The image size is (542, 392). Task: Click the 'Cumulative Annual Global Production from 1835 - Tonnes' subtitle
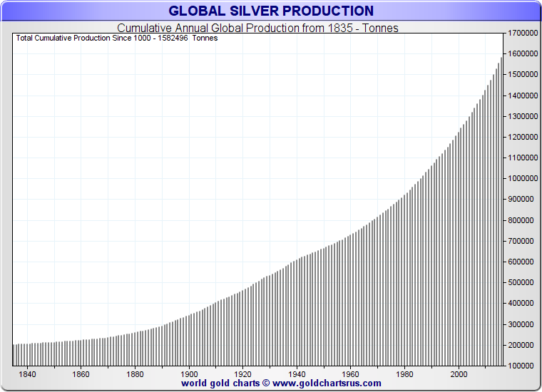tap(257, 28)
